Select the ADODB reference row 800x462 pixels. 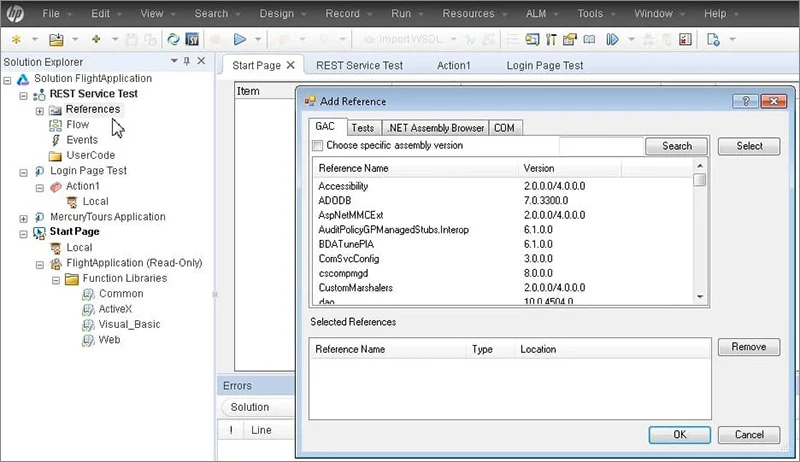(503, 200)
